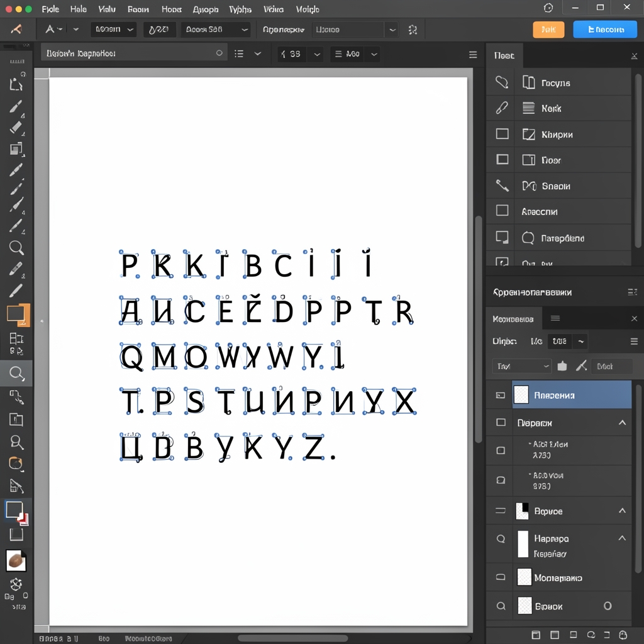Click the horizontal scrollbar under the canvas

coord(292,638)
